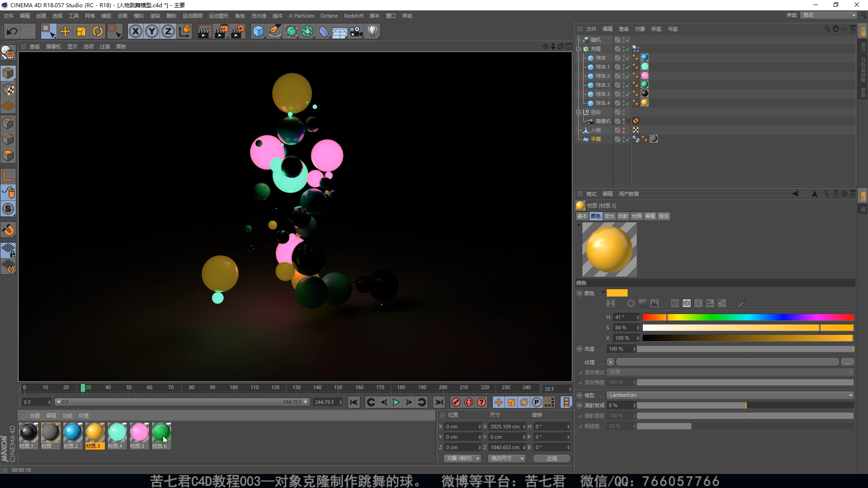
Task: Jump to the end of the animation
Action: [439, 402]
